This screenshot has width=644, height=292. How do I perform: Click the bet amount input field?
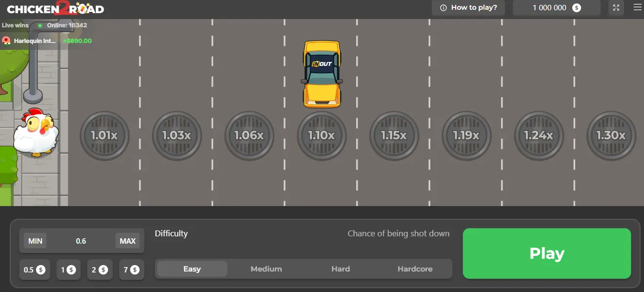coord(81,241)
